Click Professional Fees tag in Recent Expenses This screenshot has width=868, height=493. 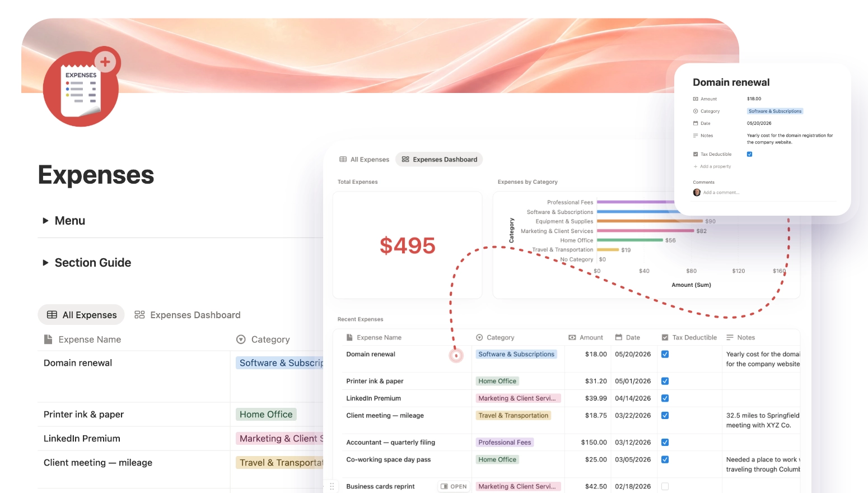[505, 443]
